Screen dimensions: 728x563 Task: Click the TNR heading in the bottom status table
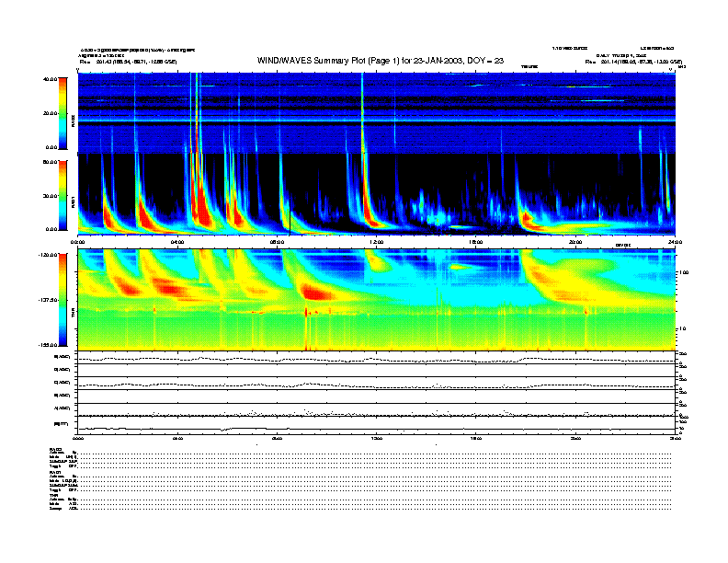click(53, 495)
